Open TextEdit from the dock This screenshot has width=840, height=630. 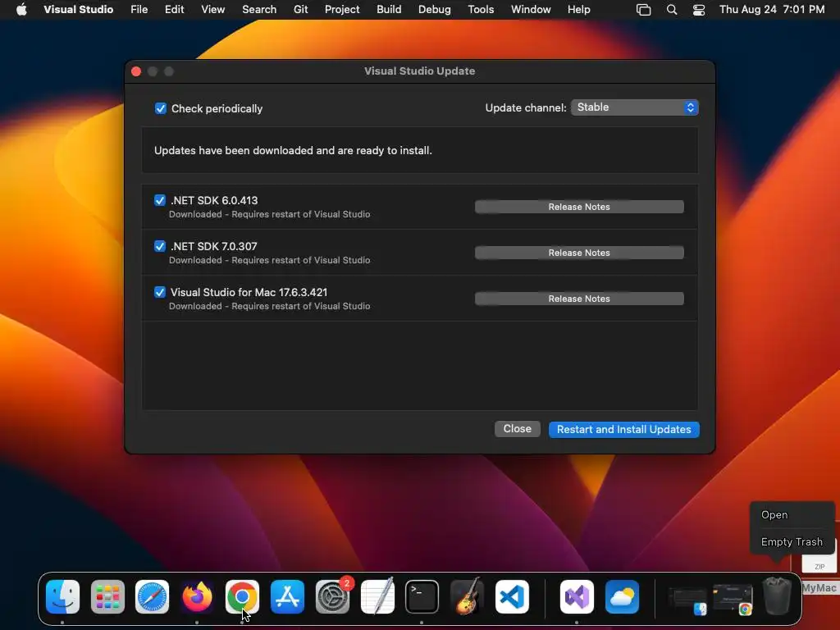(377, 596)
